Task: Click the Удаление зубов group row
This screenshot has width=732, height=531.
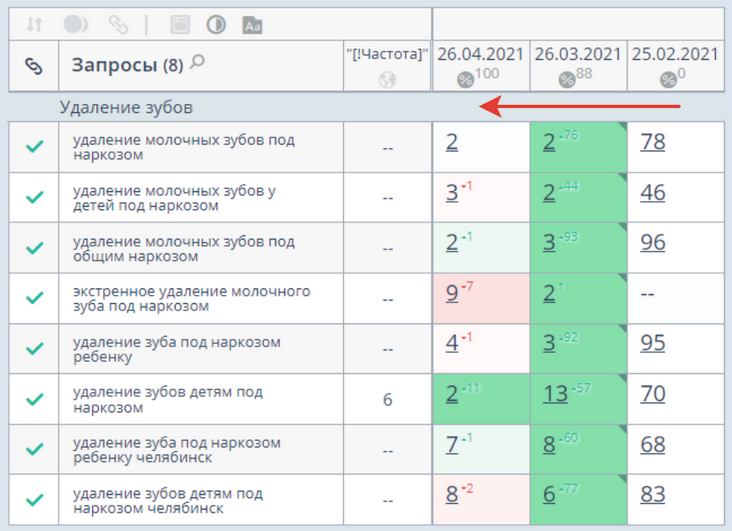Action: (x=366, y=107)
